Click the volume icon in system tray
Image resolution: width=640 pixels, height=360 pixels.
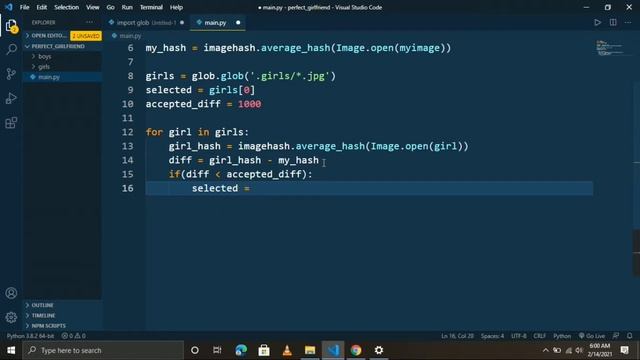pyautogui.click(x=579, y=350)
